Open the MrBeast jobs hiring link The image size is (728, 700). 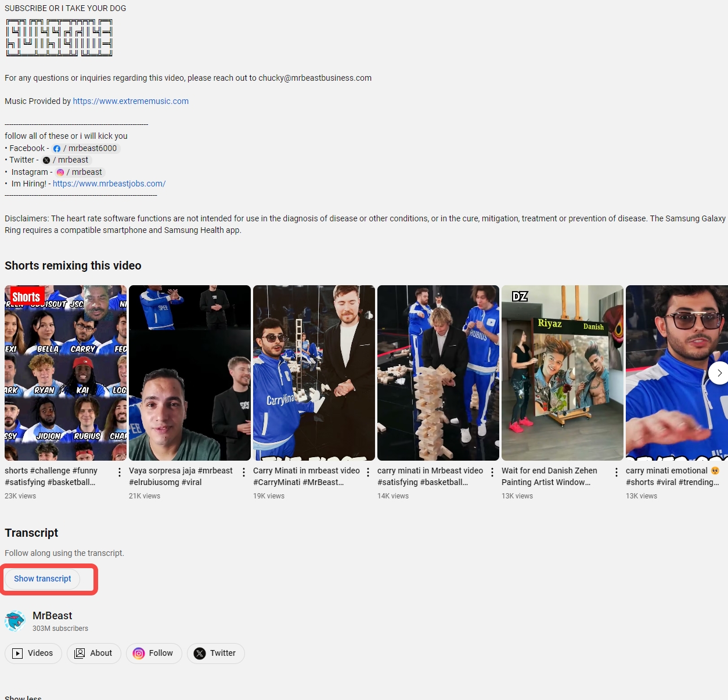click(x=109, y=184)
